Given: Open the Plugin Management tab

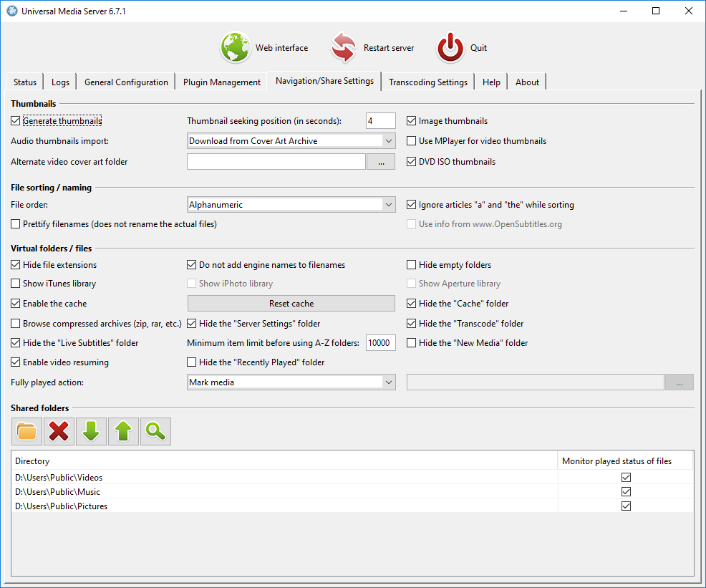Looking at the screenshot, I should point(221,82).
